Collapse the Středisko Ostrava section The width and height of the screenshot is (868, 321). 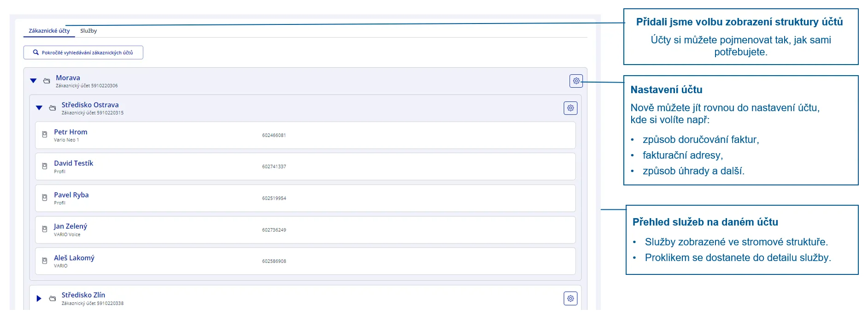click(39, 108)
